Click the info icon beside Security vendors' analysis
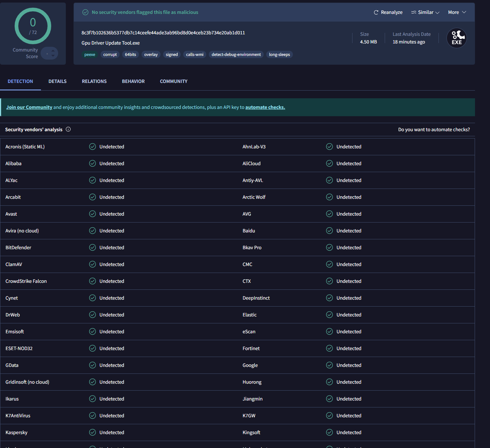Screen dimensions: 490x448 click(x=68, y=129)
